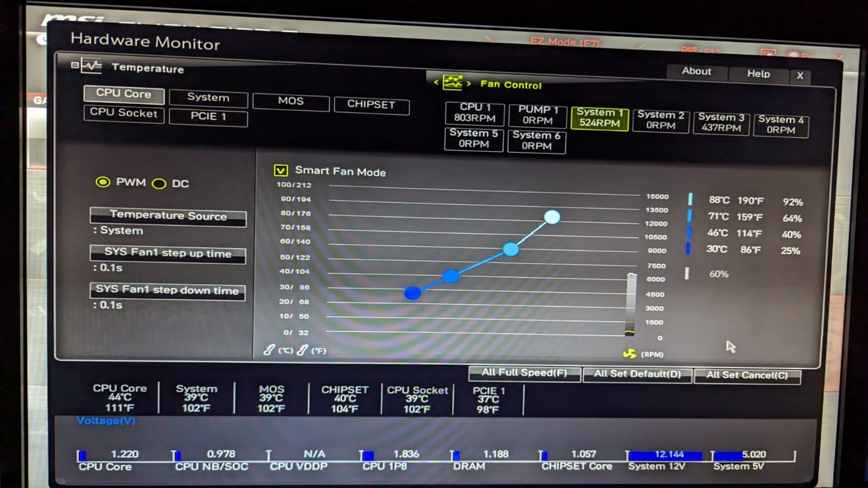Select the System temperature tab

(x=208, y=98)
